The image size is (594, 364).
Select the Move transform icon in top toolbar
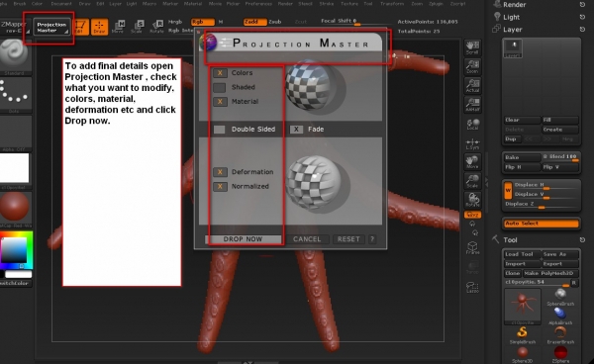[118, 27]
